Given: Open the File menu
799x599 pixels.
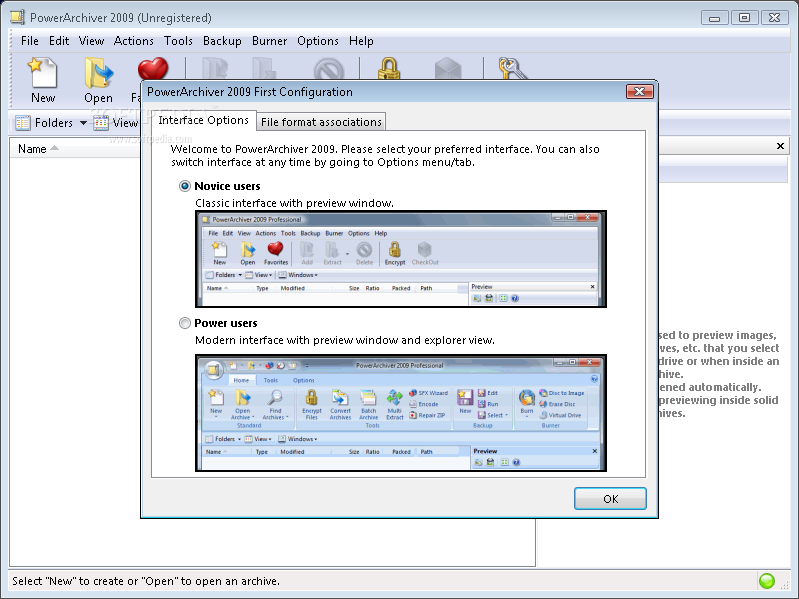Looking at the screenshot, I should pos(30,41).
